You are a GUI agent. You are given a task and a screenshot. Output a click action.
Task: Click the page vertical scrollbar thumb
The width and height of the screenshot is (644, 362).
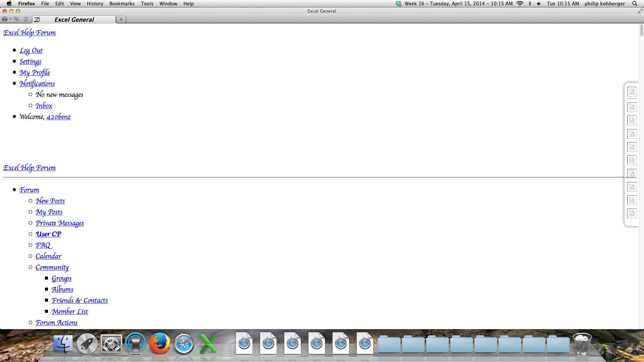tap(641, 30)
